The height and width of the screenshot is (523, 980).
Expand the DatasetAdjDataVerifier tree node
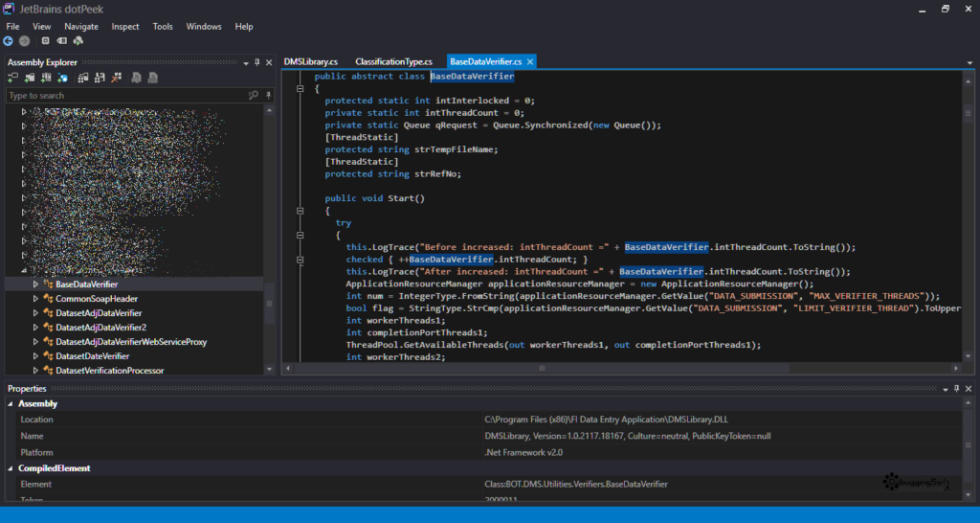pyautogui.click(x=35, y=313)
